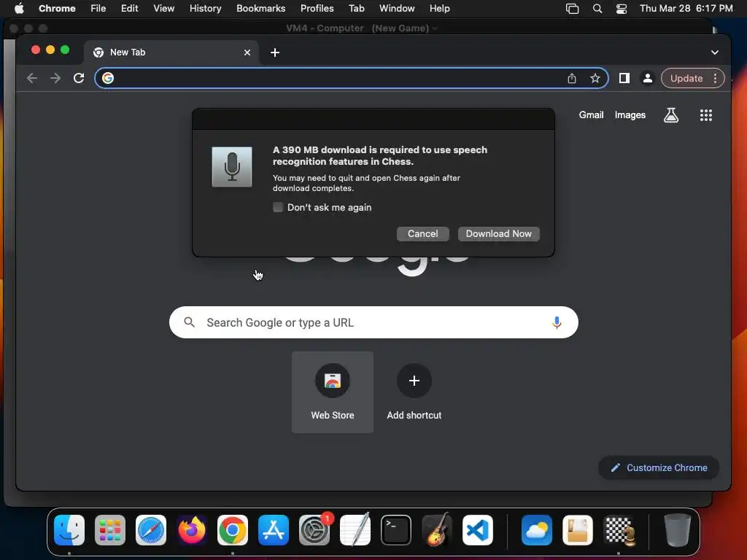Open TextEdit from the dock

coord(355,530)
